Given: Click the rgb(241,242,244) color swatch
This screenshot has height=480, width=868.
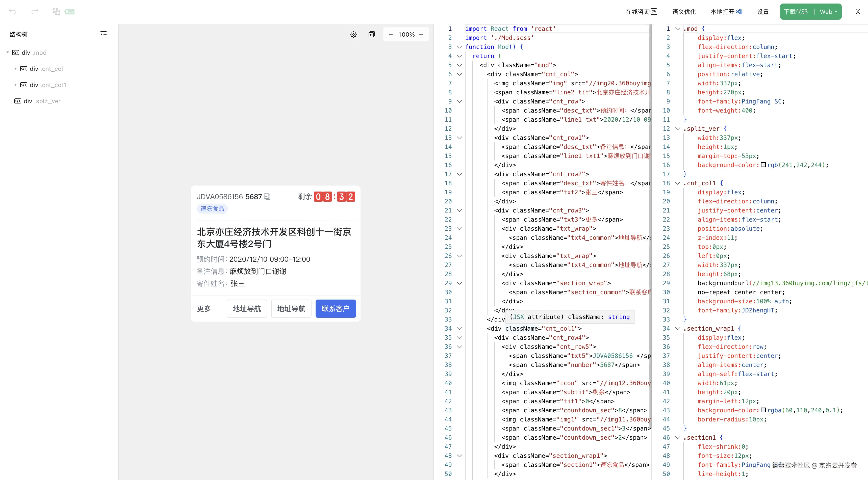Looking at the screenshot, I should pos(763,165).
